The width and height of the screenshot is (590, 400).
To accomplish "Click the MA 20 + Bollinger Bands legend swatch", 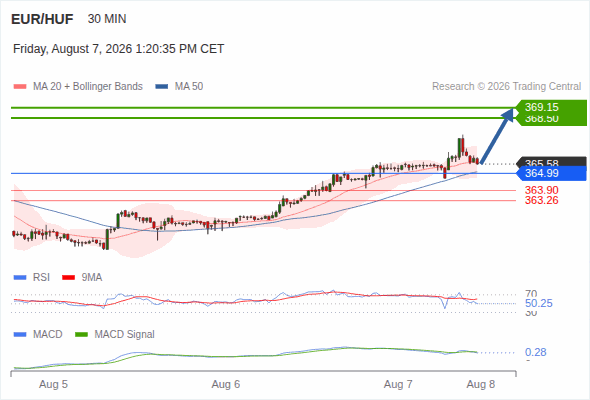I will (x=20, y=87).
